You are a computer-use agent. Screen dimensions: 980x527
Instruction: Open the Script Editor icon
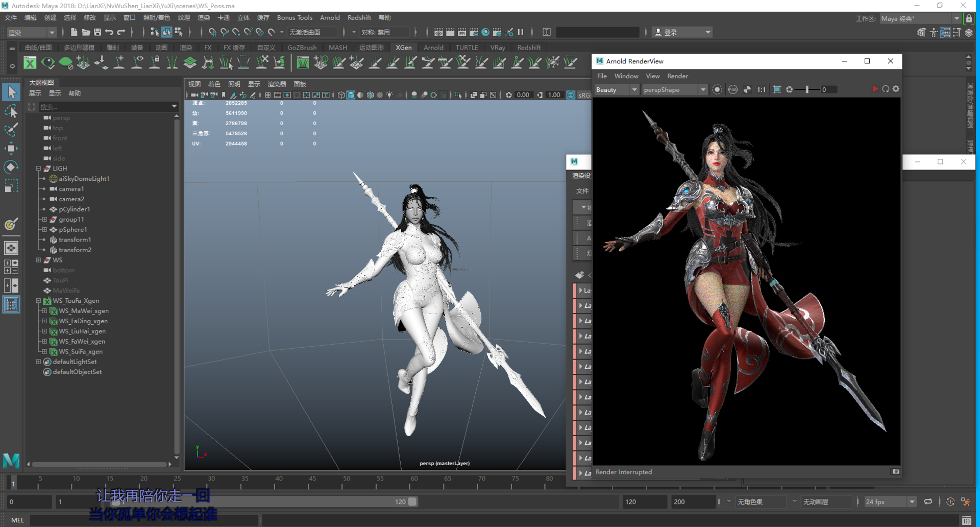tap(967, 520)
